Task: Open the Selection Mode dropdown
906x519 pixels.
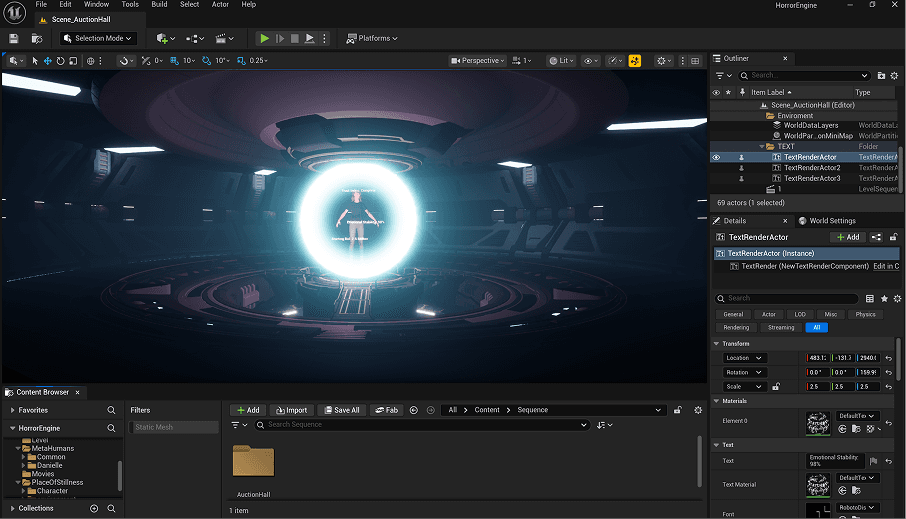Action: [97, 38]
